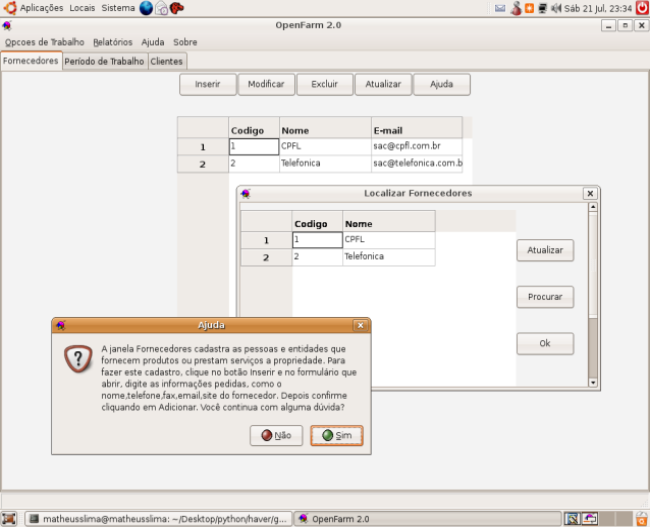Switch to the Clientes tab
The height and width of the screenshot is (527, 650).
pos(167,61)
